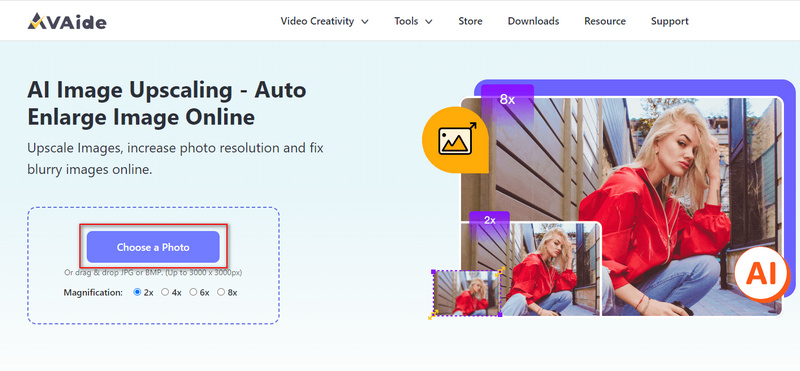Click the orange image-enlarge icon
Viewport: 800px width, 371px height.
(x=455, y=140)
